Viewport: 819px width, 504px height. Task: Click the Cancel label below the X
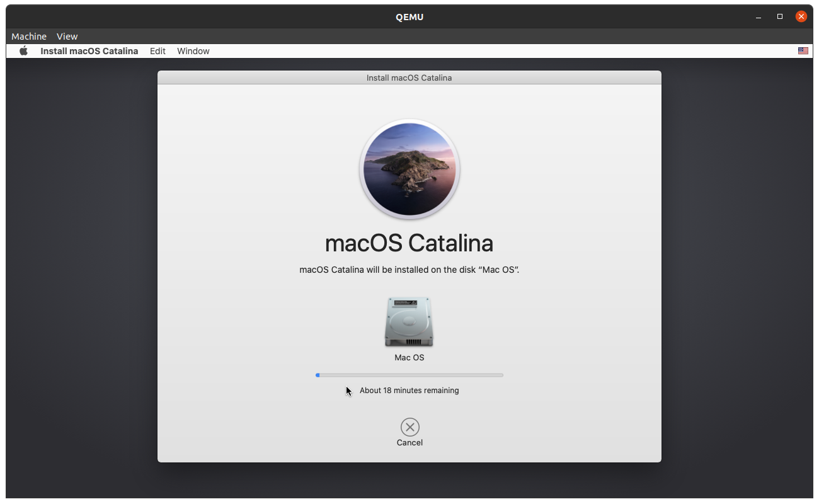tap(409, 443)
